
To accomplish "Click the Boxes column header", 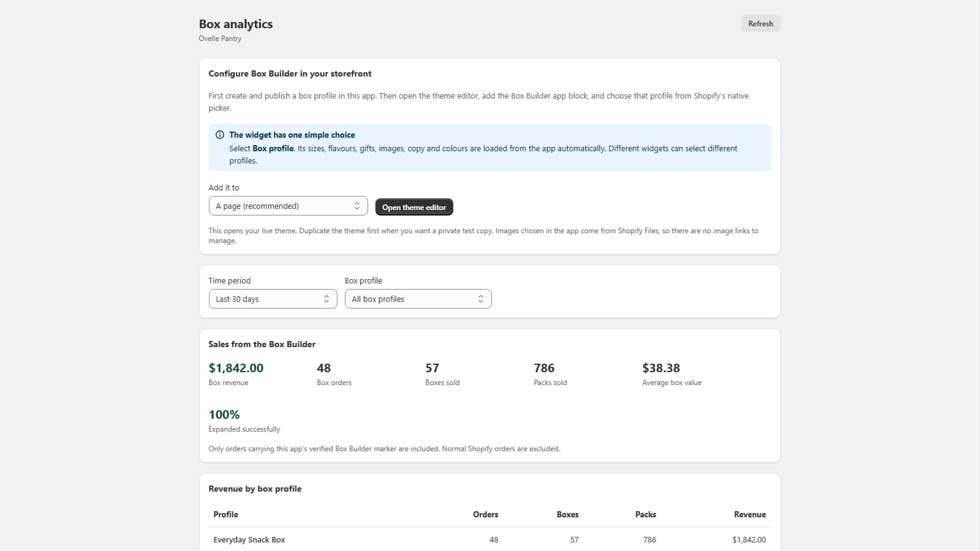I will (x=568, y=514).
